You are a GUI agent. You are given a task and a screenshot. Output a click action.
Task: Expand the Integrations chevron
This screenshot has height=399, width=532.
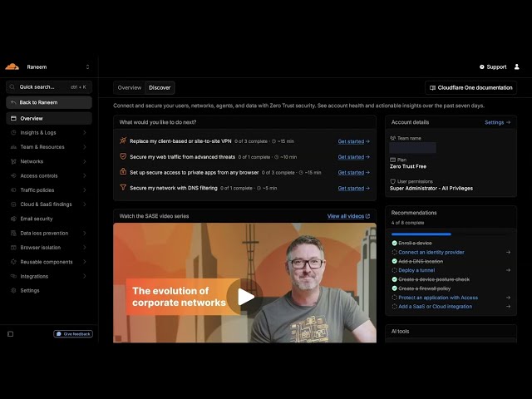tap(85, 276)
